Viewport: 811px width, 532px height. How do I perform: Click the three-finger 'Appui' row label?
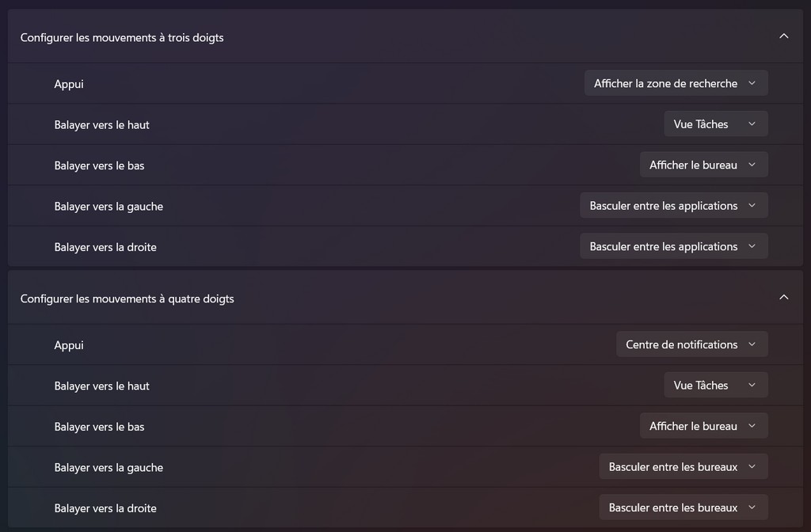[x=69, y=84]
